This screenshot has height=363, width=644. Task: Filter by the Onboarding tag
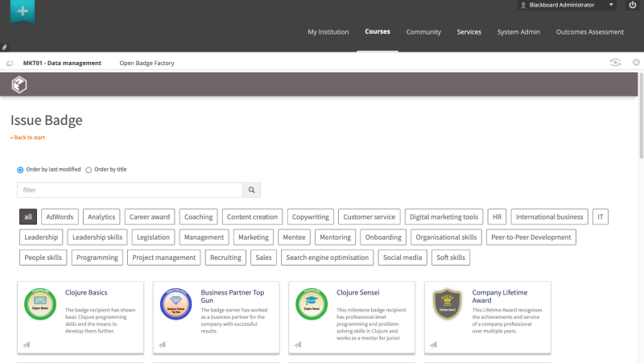[x=383, y=237]
